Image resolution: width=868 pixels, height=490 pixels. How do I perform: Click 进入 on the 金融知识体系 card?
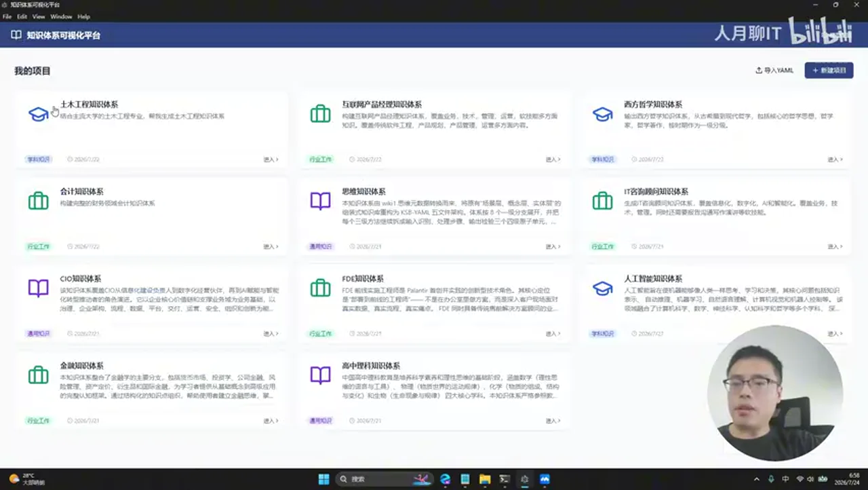coord(271,421)
